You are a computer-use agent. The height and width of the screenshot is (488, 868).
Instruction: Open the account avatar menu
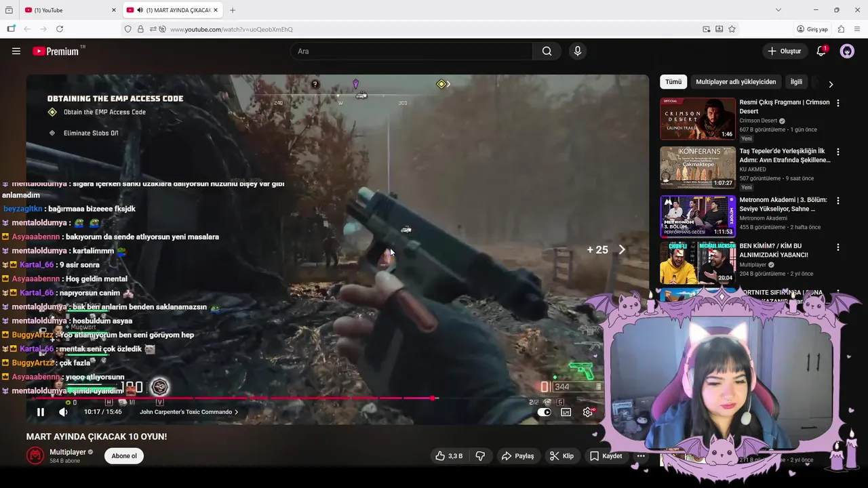tap(847, 51)
